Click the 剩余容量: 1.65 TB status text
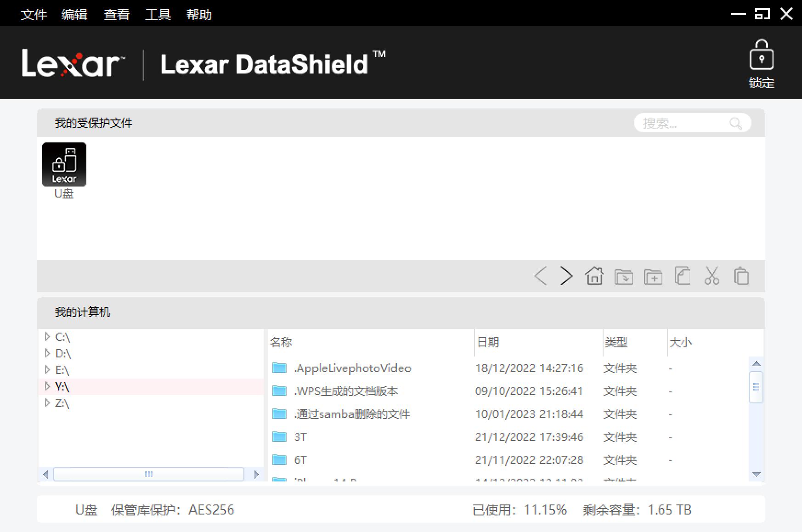Image resolution: width=802 pixels, height=532 pixels. coord(637,509)
